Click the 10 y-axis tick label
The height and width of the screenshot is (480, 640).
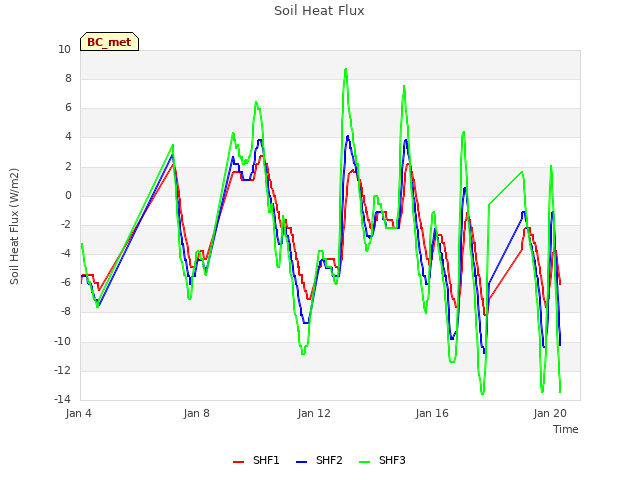pos(64,49)
